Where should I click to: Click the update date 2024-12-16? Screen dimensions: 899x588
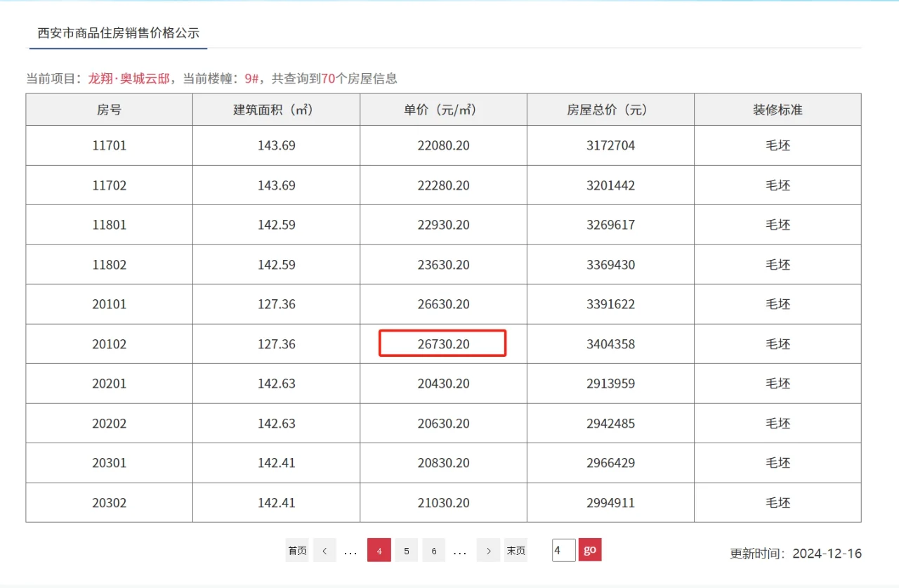tap(827, 554)
